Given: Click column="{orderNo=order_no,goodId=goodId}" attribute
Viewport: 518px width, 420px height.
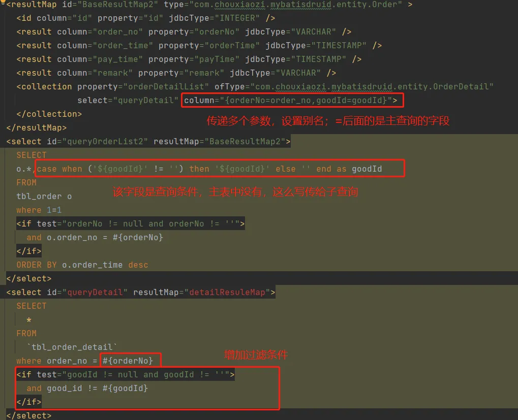Looking at the screenshot, I should [288, 100].
